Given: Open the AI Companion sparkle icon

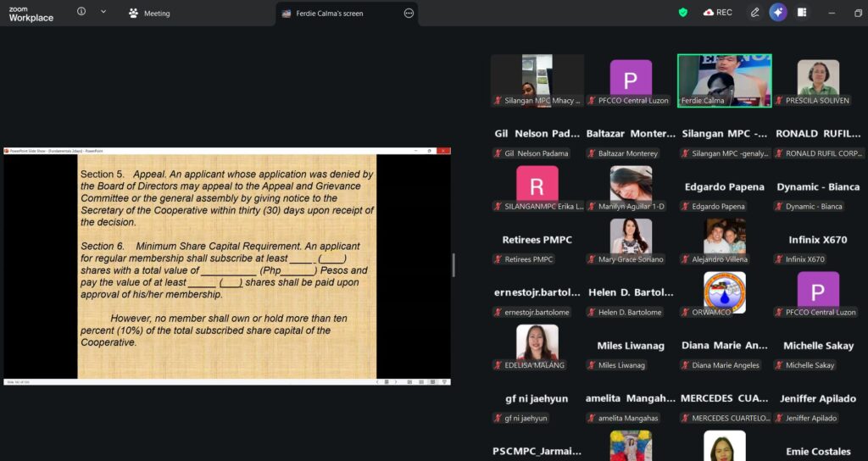Looking at the screenshot, I should coord(778,13).
